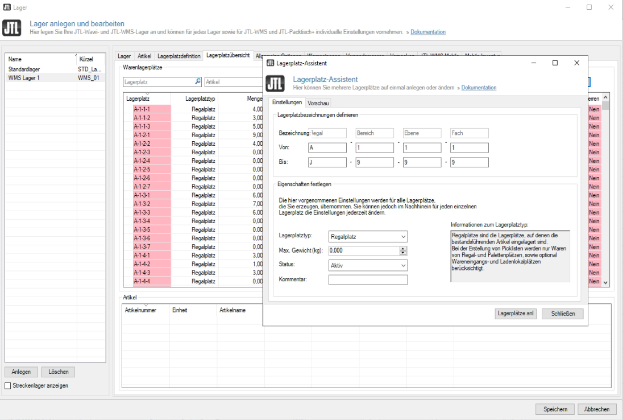Click the Bezeichnung field labeled Ebene
This screenshot has width=623, height=420.
click(422, 133)
